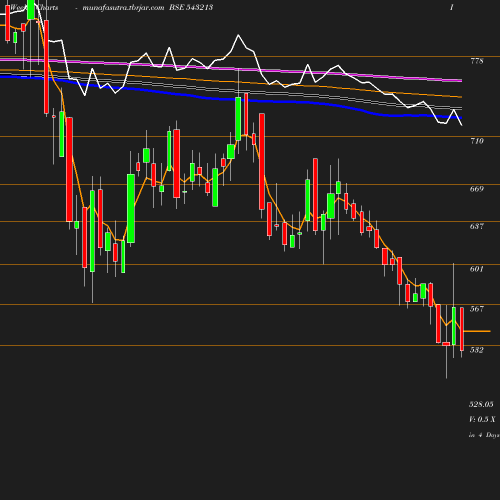
Task: Click the 710 price level label
Action: pos(477,141)
